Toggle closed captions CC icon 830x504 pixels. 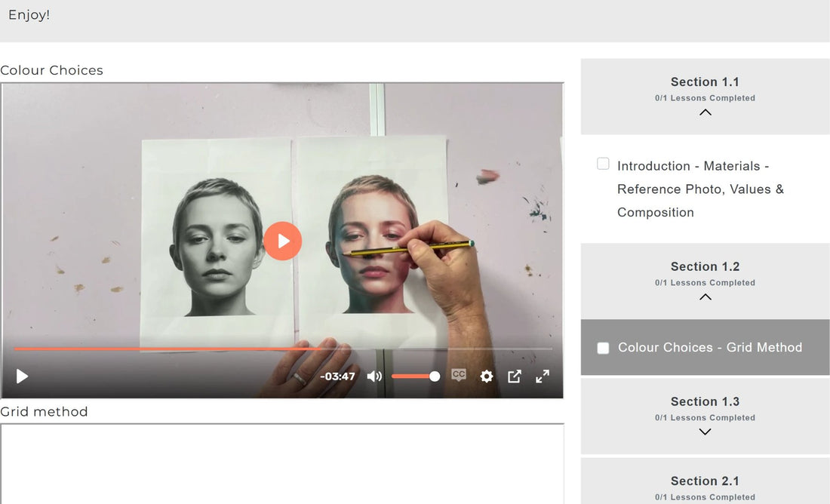[459, 375]
